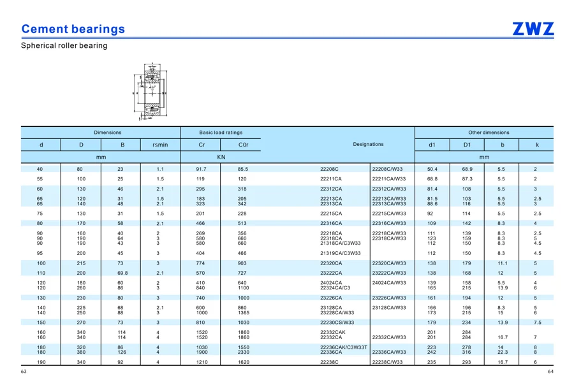Click designation 22312CA/W33
574x392 pixels.
[389, 189]
